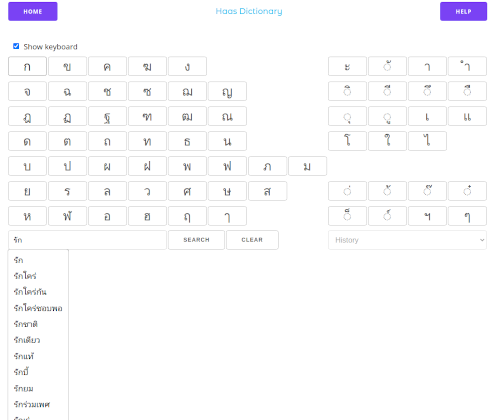Go to the HOME page button
The image size is (500, 420).
[x=33, y=11]
